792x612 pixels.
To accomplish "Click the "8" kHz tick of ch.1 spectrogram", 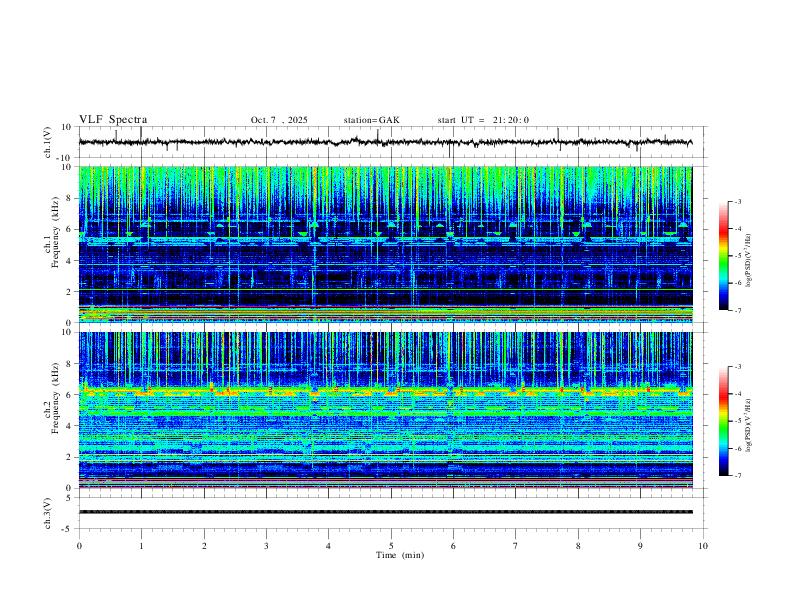I will (70, 198).
